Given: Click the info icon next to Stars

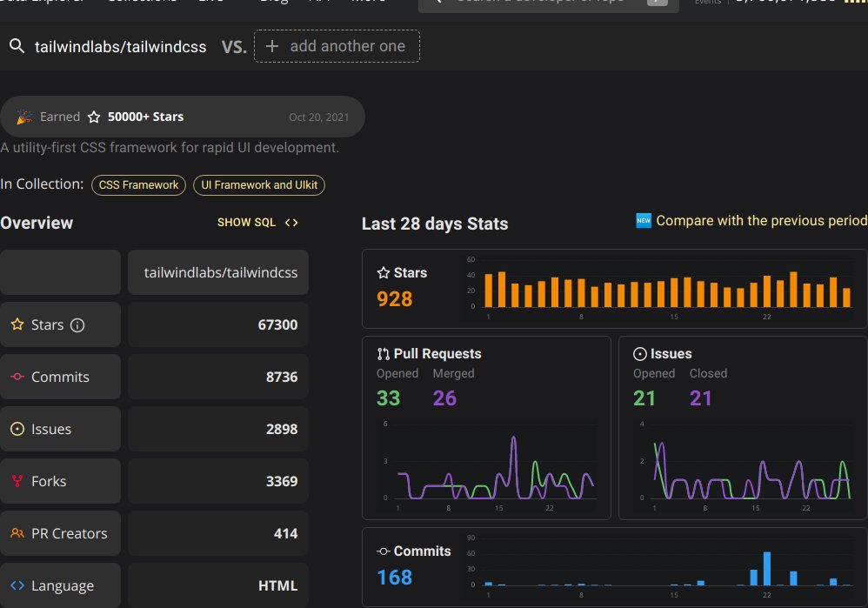Looking at the screenshot, I should pos(77,325).
